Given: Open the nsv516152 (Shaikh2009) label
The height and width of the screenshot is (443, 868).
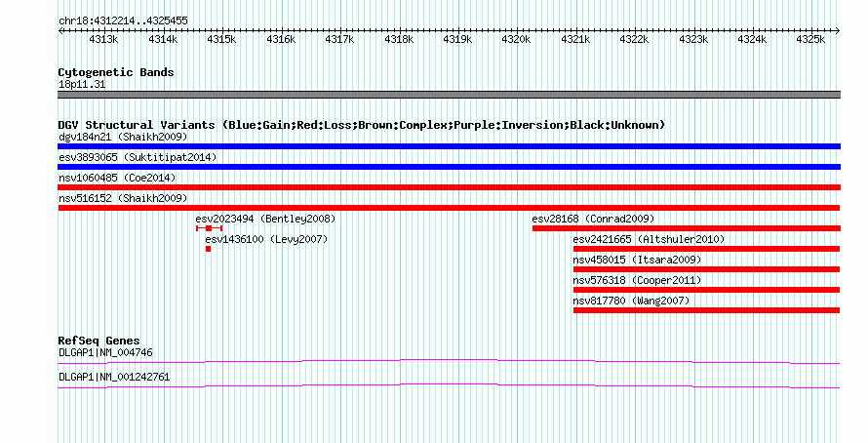Looking at the screenshot, I should point(123,198).
